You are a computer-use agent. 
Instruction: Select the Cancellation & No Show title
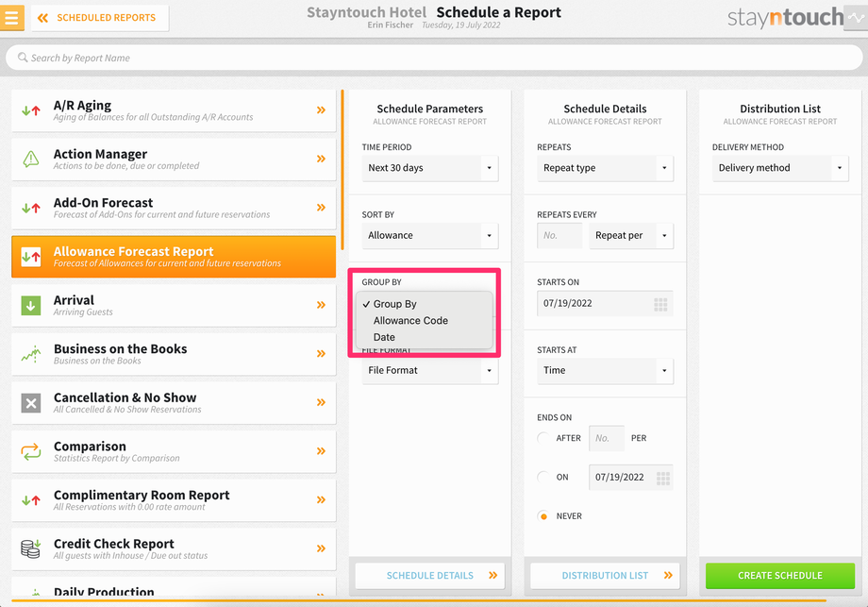coord(125,397)
